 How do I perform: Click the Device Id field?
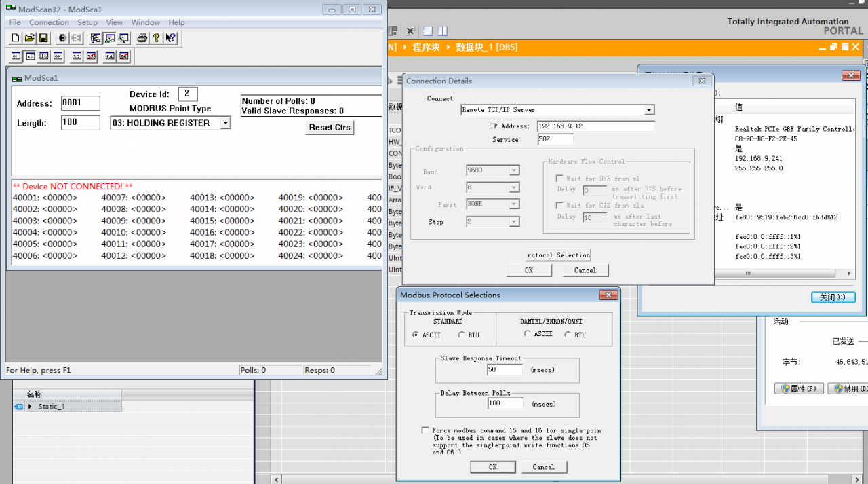pos(189,94)
